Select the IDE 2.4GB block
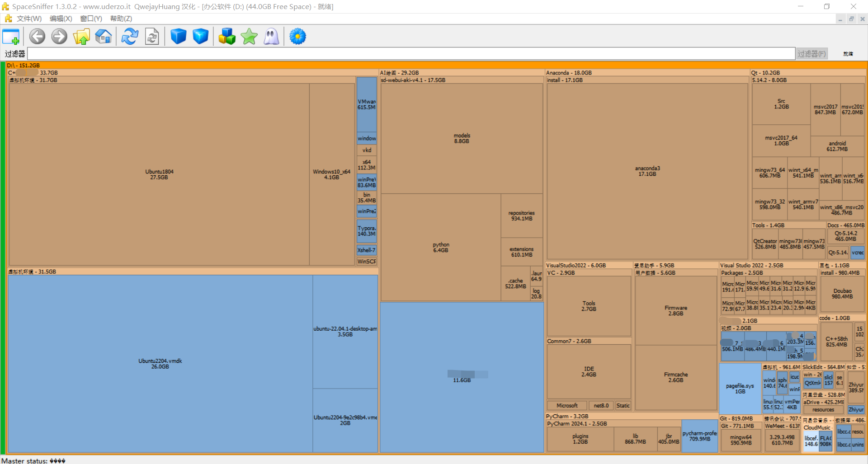The width and height of the screenshot is (868, 464). pos(589,371)
